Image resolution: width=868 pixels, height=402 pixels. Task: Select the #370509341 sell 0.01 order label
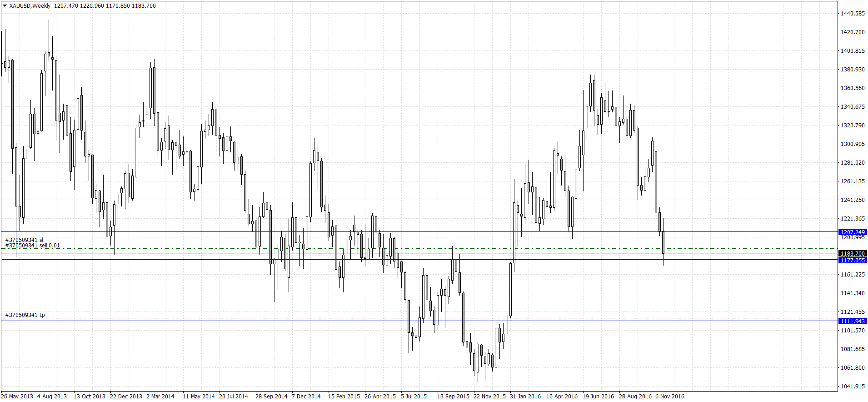click(x=32, y=246)
